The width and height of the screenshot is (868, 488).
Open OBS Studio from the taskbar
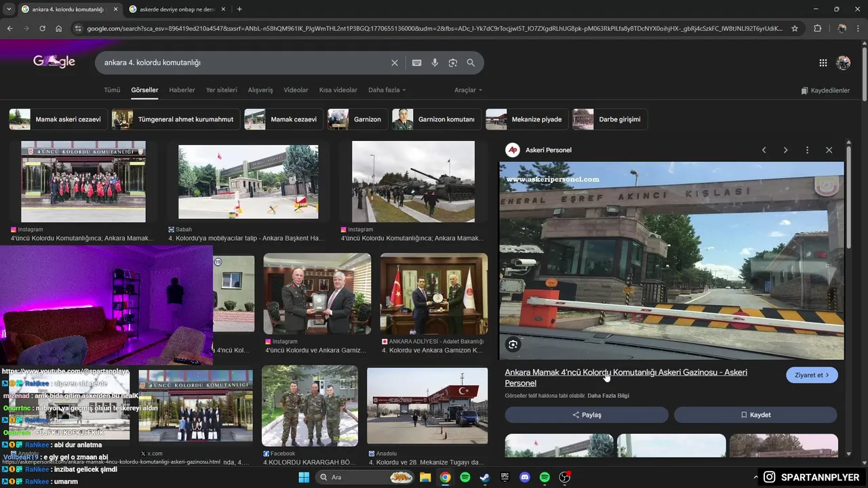coord(564,477)
